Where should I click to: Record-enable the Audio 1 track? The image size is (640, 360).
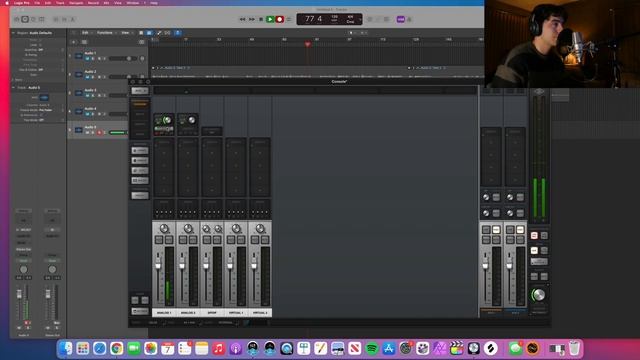point(99,58)
